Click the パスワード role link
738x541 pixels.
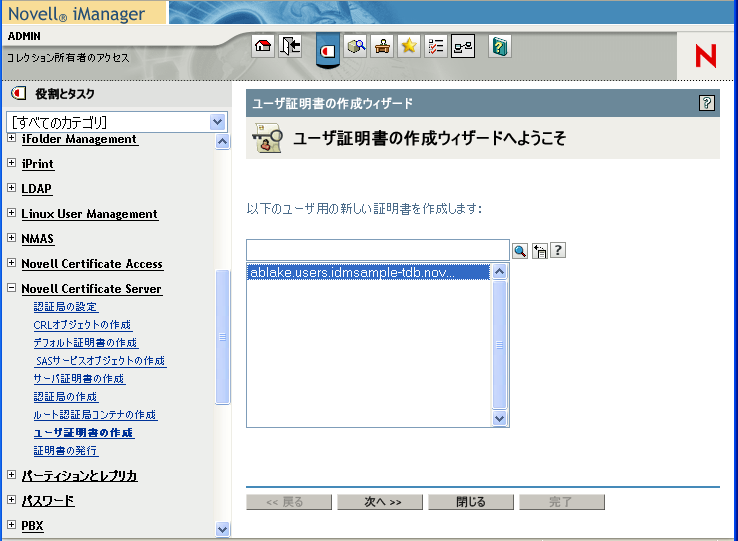(48, 501)
